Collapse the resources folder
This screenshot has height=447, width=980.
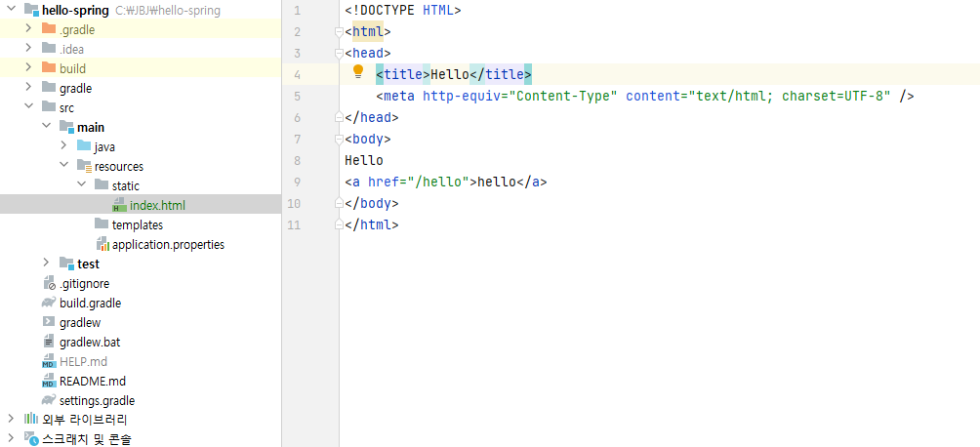[x=63, y=166]
